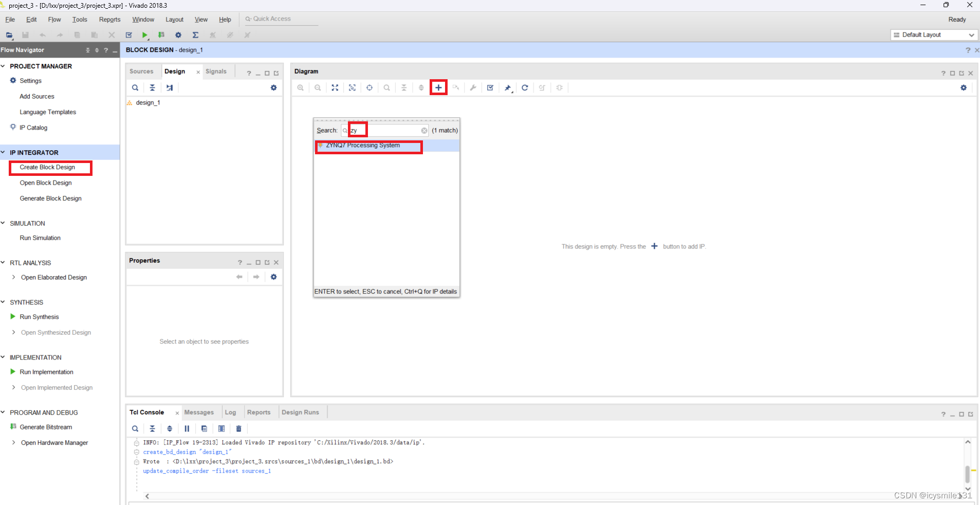
Task: Click Generate Bitstream in Flow Navigator
Action: click(x=46, y=427)
